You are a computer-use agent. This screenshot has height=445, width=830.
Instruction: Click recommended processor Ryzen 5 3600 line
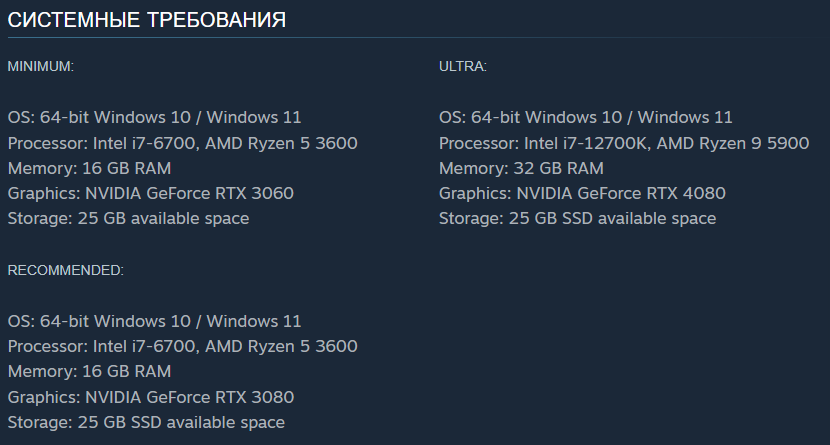pos(183,346)
